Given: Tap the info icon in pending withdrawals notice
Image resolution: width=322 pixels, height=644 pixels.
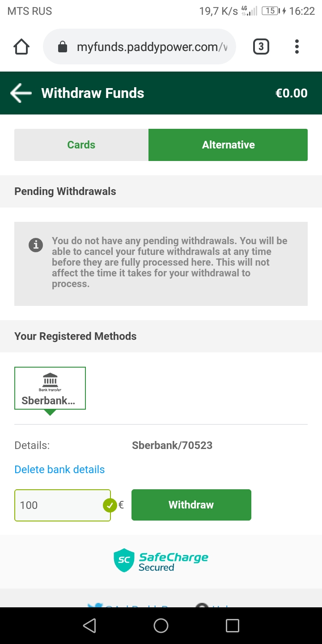Looking at the screenshot, I should pos(36,245).
